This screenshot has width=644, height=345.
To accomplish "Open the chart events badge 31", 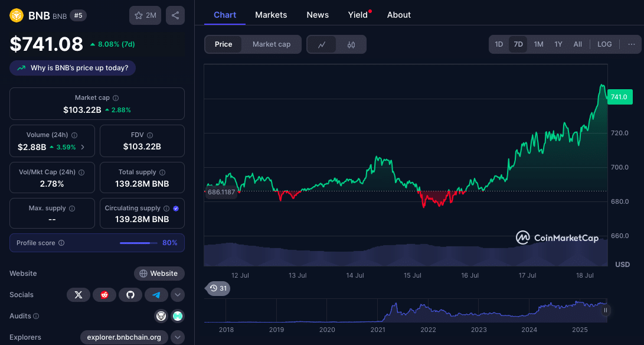I will click(218, 288).
